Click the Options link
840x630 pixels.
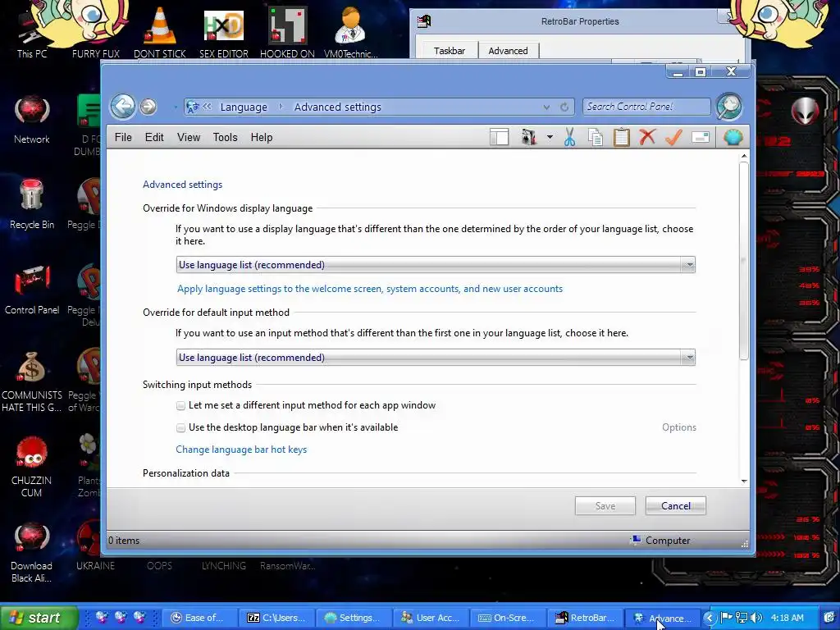click(x=678, y=427)
